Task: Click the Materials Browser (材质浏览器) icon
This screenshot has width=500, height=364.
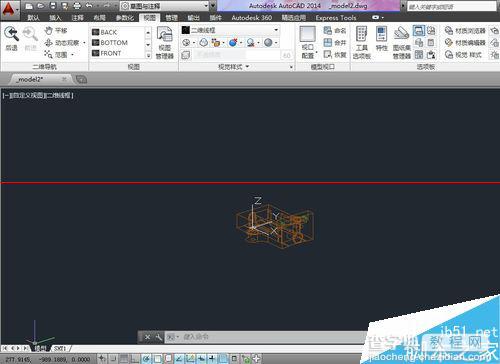Action: [x=449, y=31]
